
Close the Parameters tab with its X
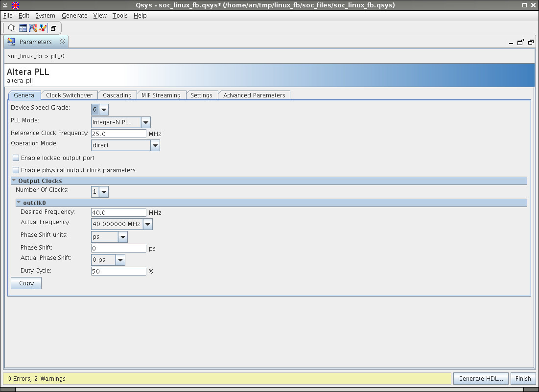point(62,41)
